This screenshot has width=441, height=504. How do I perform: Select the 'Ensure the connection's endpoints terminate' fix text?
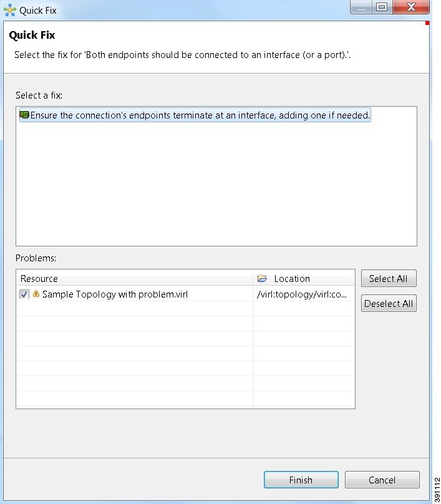[x=200, y=115]
